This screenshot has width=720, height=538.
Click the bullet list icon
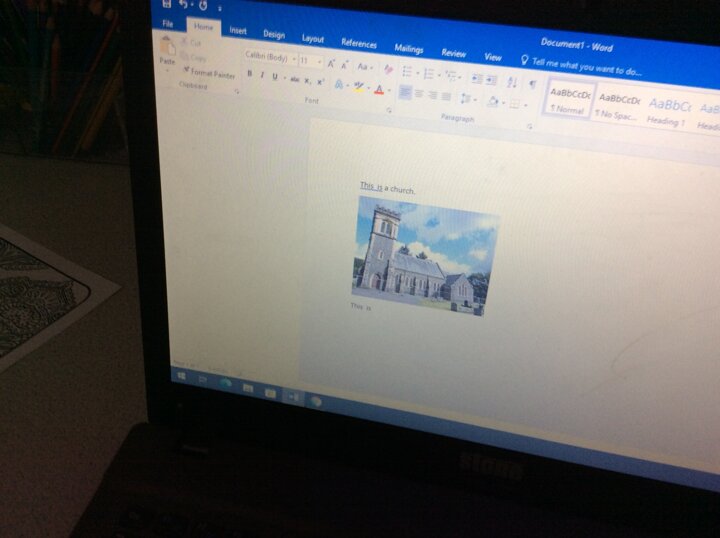click(x=407, y=72)
